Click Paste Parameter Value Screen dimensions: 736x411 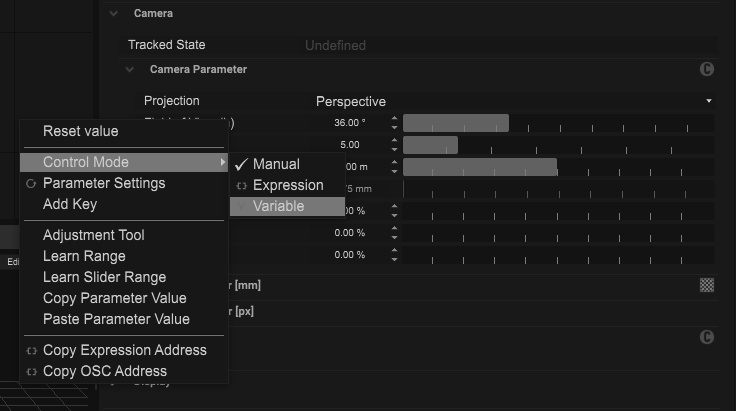tap(116, 319)
